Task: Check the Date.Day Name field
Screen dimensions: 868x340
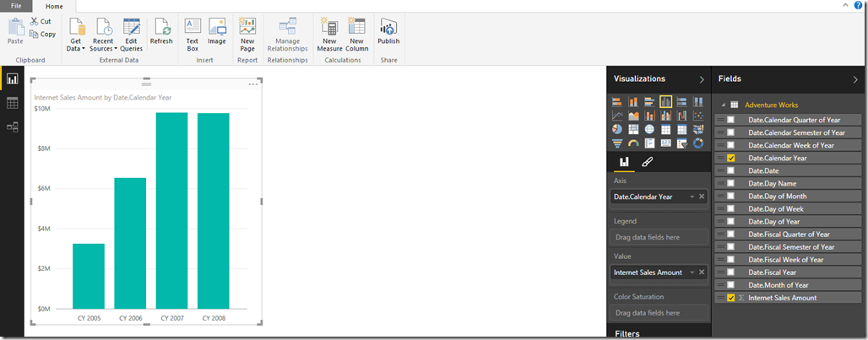Action: click(x=730, y=184)
